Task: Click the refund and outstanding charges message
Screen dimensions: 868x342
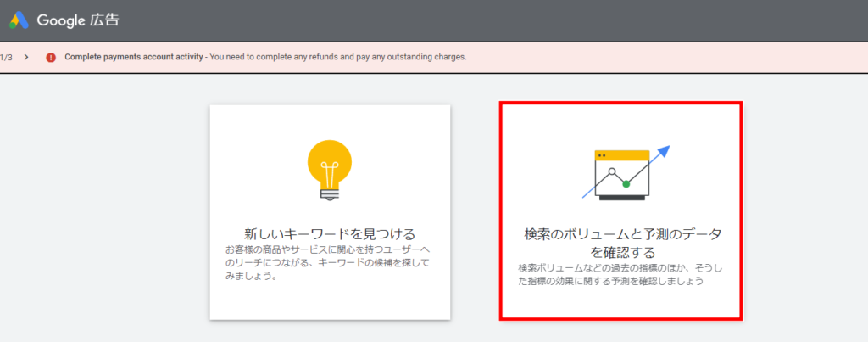Action: (x=337, y=57)
